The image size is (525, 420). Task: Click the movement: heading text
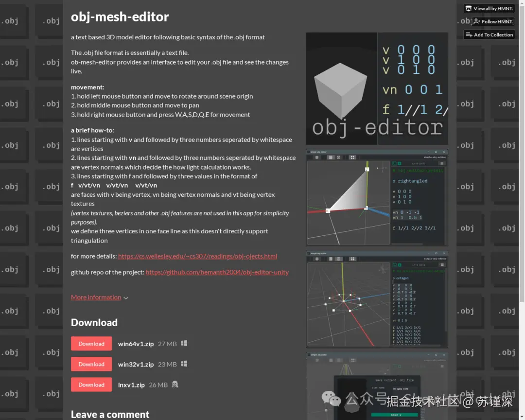[x=87, y=87]
